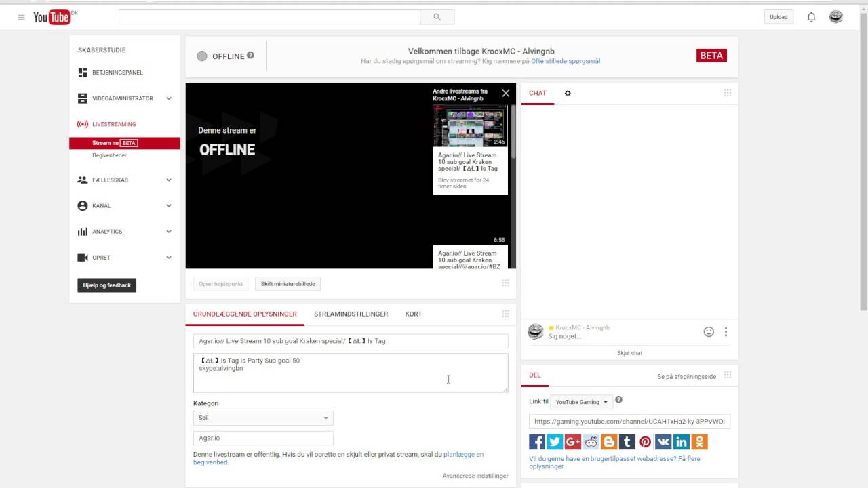868x488 pixels.
Task: Share stream on Pinterest
Action: pos(645,442)
